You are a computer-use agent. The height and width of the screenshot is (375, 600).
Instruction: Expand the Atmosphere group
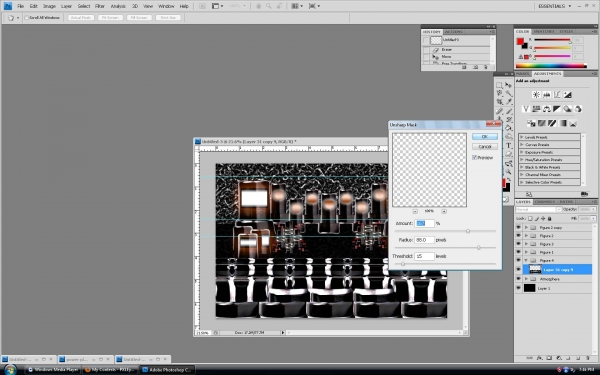(x=526, y=279)
